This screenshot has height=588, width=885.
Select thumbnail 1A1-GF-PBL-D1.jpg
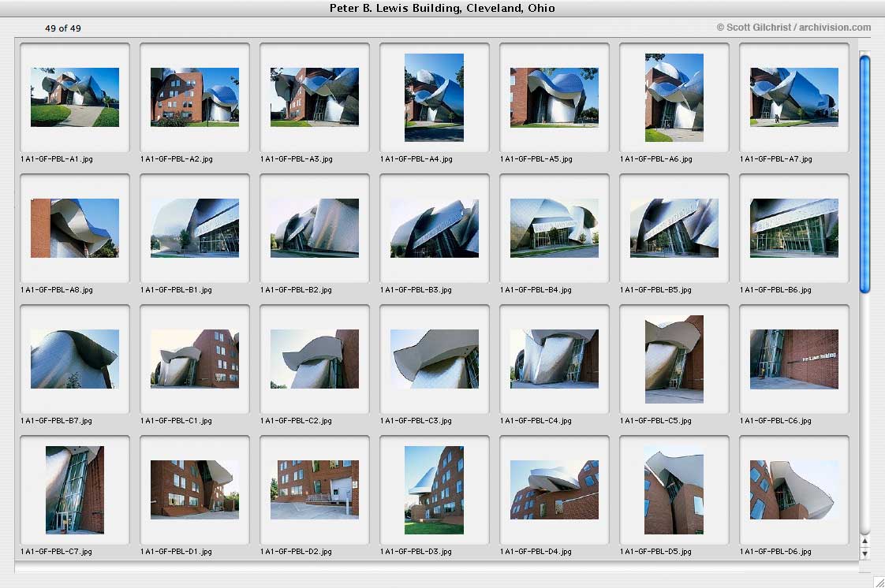click(x=195, y=490)
